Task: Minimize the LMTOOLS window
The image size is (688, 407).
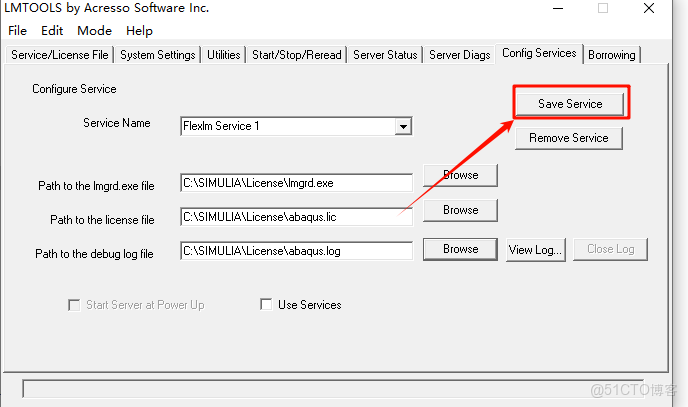Action: pos(558,8)
